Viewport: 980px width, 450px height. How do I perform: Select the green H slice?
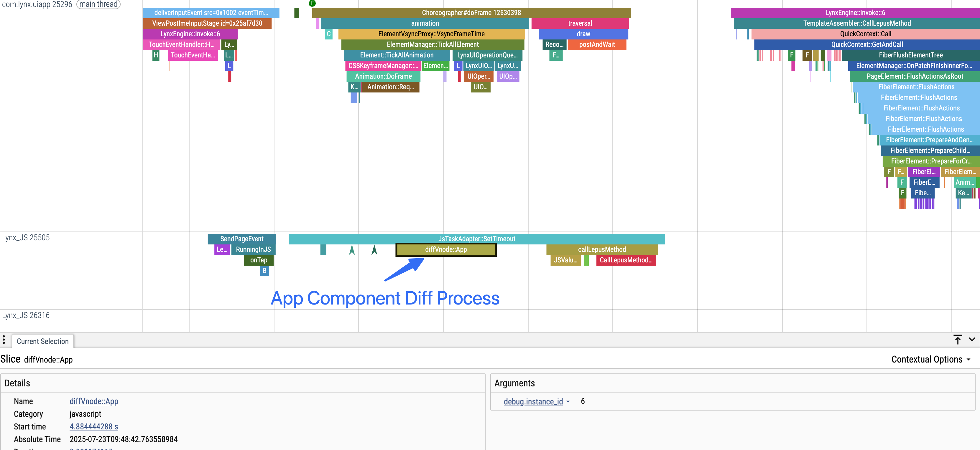[x=156, y=55]
